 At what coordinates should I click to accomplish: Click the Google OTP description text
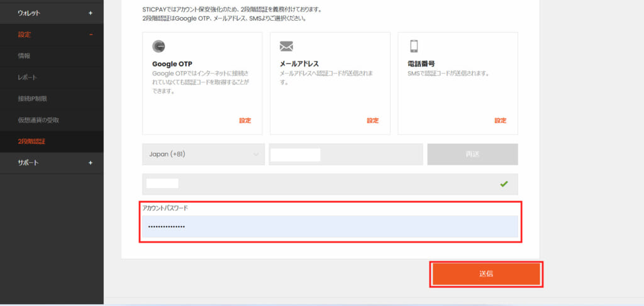(x=201, y=82)
